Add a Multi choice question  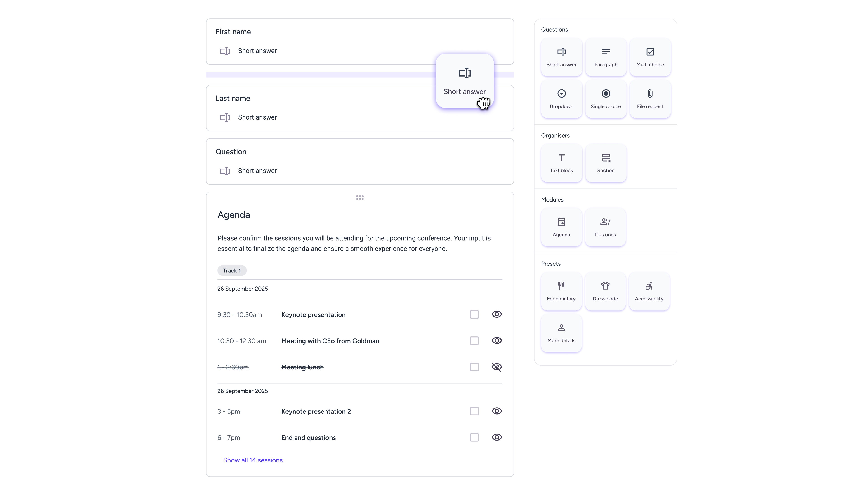650,57
